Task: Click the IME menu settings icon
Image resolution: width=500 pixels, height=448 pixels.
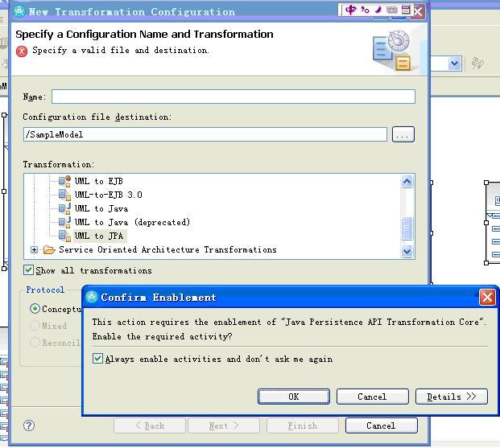Action: pos(406,10)
